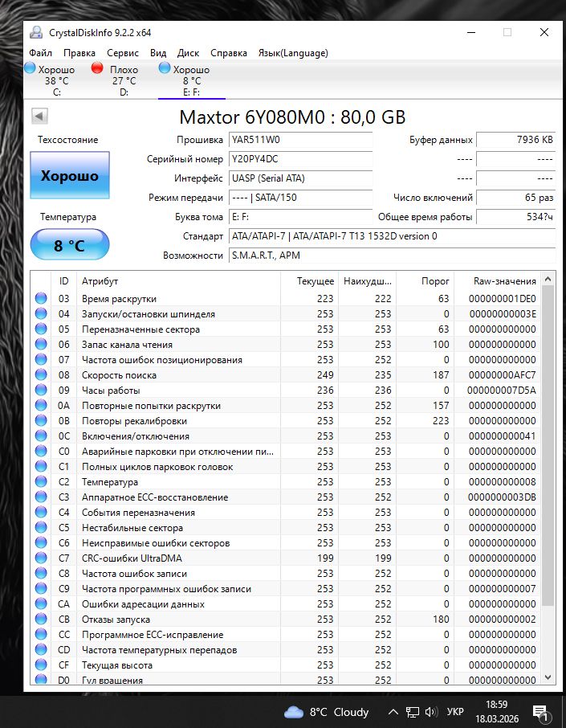This screenshot has width=566, height=728.
Task: Open the Справка menu
Action: click(229, 53)
